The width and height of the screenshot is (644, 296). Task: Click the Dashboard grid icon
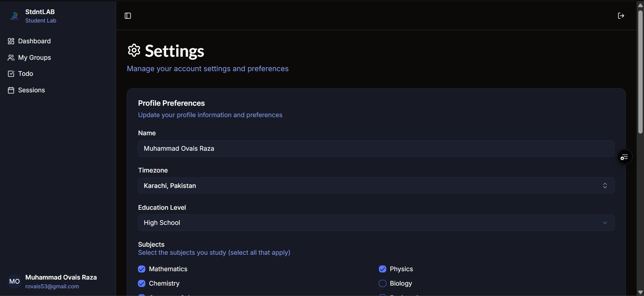coord(11,41)
